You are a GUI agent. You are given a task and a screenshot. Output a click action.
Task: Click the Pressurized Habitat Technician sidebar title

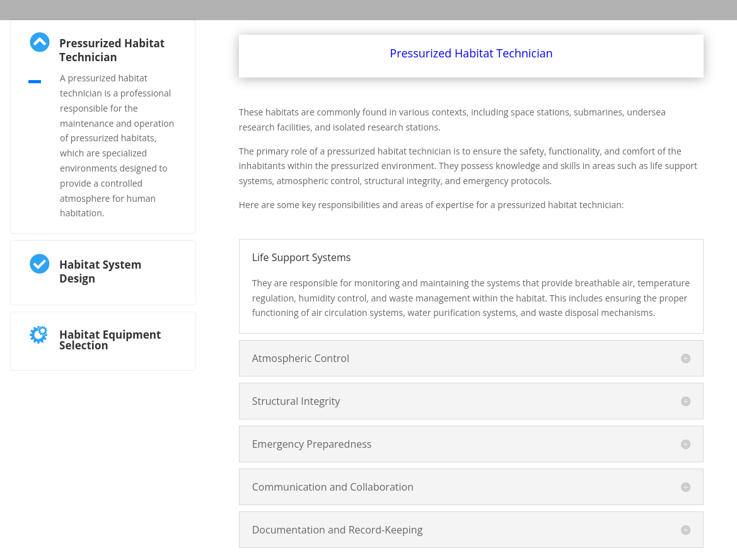coord(112,50)
